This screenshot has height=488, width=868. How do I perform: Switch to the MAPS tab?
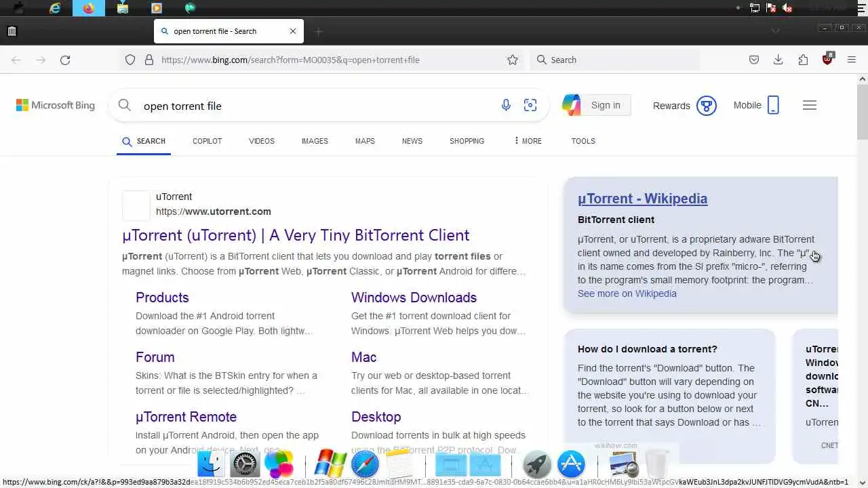coord(365,141)
